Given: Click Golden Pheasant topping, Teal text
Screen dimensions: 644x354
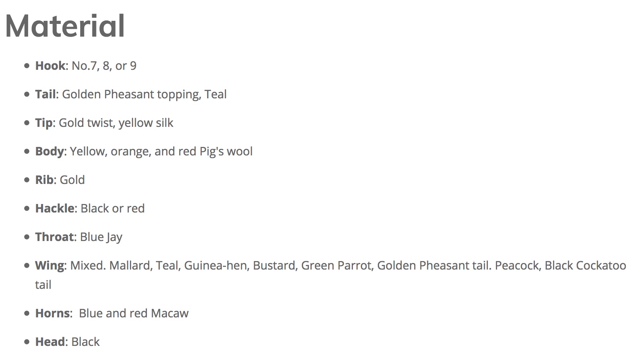Looking at the screenshot, I should click(x=144, y=94).
